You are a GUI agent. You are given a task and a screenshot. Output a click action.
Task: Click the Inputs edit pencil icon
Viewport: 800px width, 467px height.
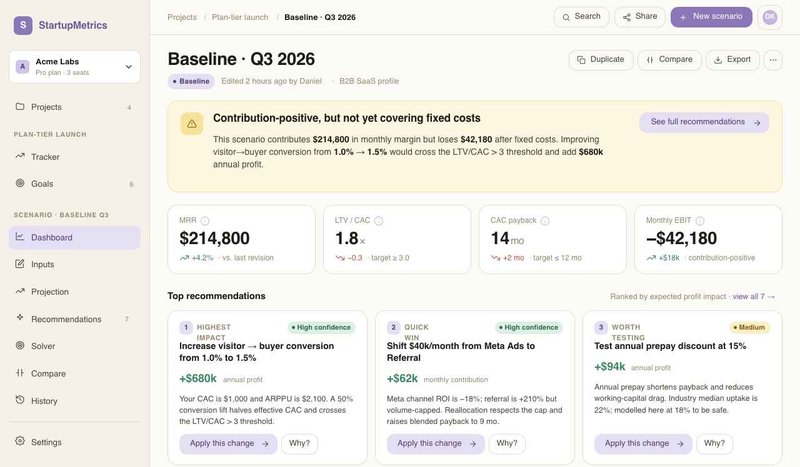click(x=20, y=263)
